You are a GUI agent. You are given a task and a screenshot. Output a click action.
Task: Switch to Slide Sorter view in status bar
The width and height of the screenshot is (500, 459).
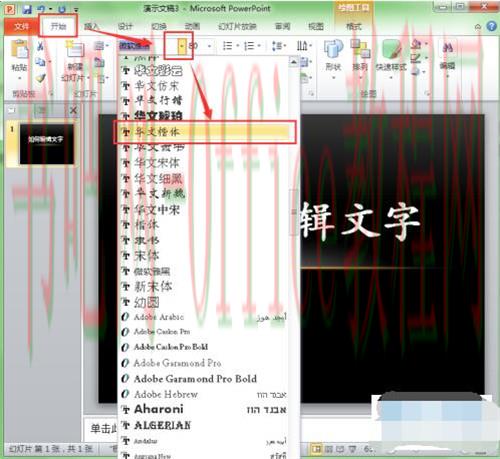point(328,449)
